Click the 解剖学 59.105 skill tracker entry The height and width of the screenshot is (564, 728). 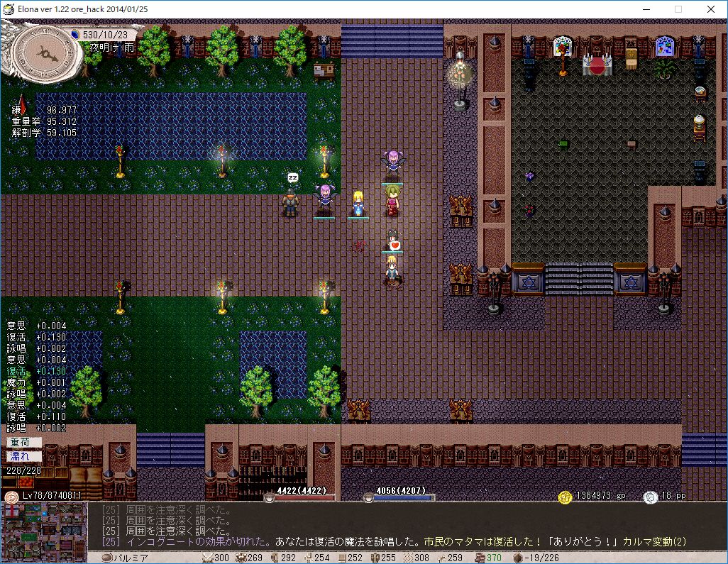(x=44, y=133)
